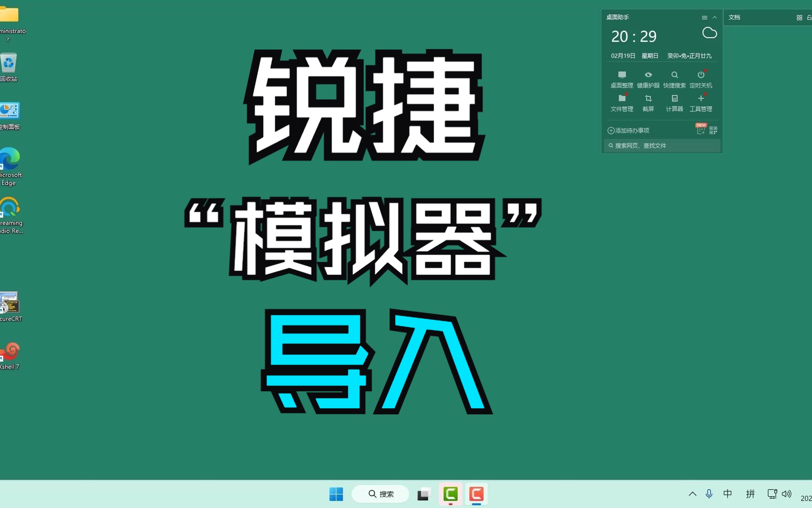Open the QR code icon
This screenshot has width=812, height=508.
[x=713, y=130]
